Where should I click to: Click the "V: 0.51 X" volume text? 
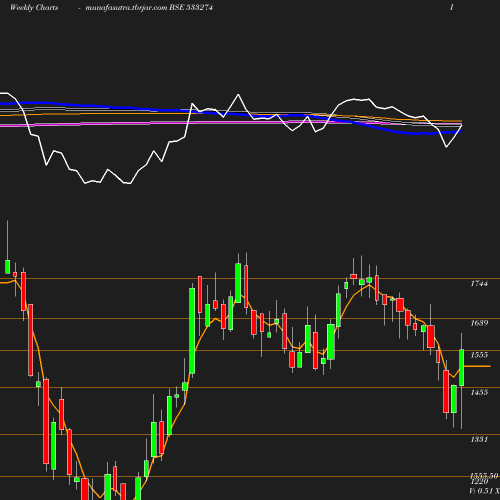484,491
